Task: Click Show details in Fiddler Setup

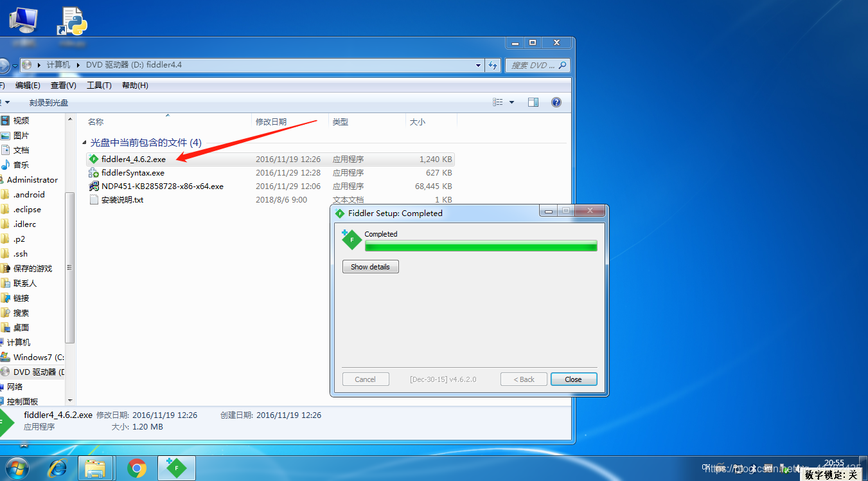Action: 371,266
